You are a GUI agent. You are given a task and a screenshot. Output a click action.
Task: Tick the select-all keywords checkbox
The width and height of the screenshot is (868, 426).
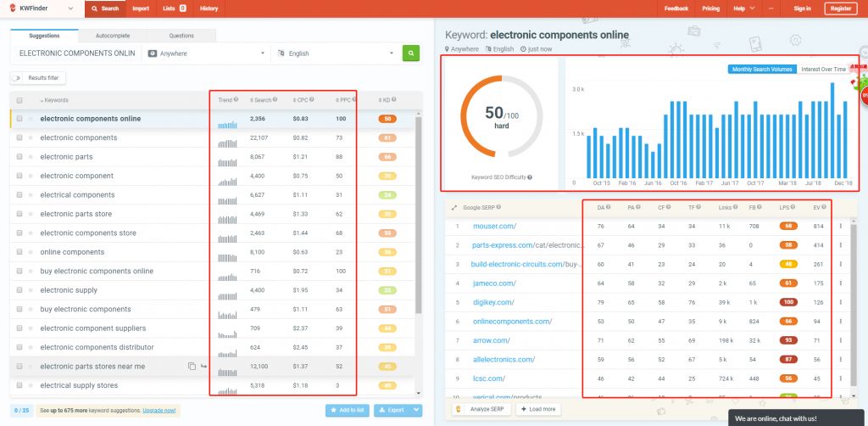(x=19, y=100)
